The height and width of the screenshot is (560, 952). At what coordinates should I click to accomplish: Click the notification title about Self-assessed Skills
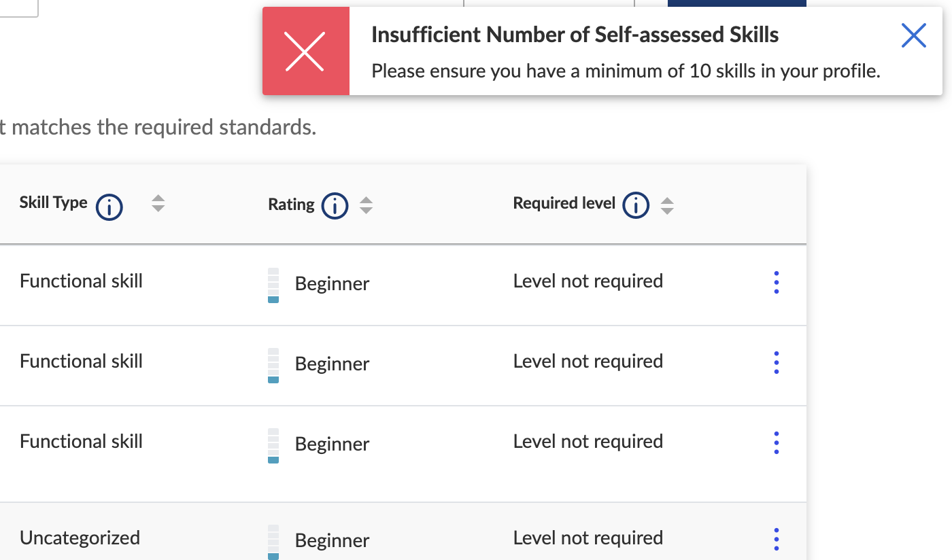pyautogui.click(x=575, y=35)
